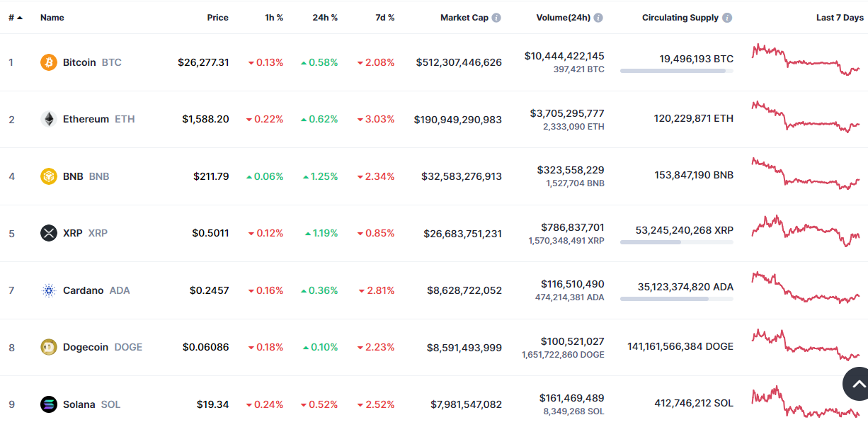This screenshot has width=868, height=432.
Task: Click XRP market cap $26,683,751,231
Action: [463, 233]
